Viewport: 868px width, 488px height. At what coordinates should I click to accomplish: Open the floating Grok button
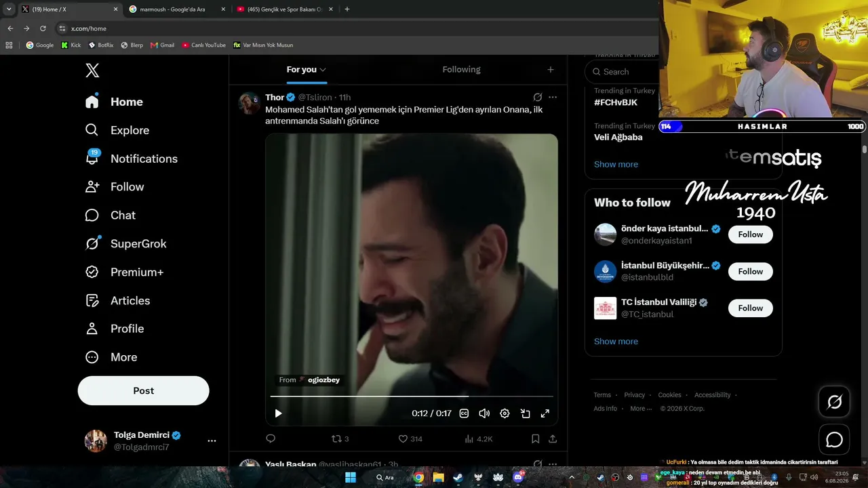[835, 402]
